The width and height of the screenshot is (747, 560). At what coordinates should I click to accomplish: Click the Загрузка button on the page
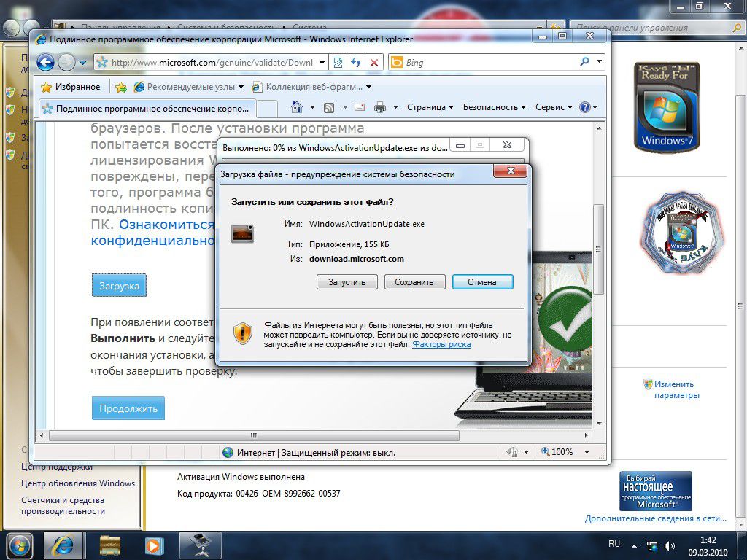click(x=119, y=286)
